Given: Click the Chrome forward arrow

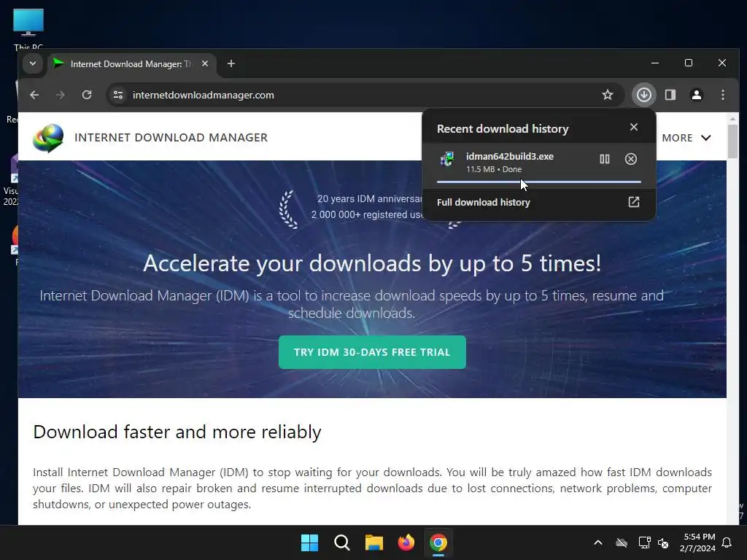Looking at the screenshot, I should pos(60,95).
